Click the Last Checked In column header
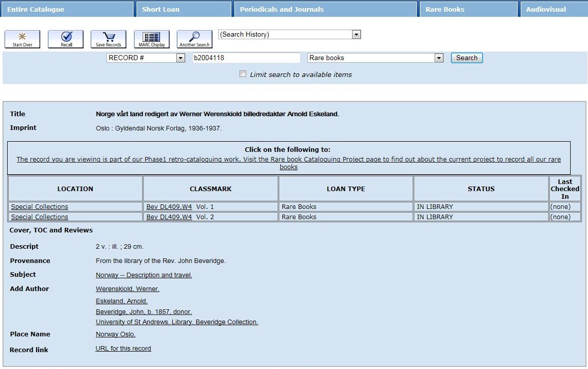The image size is (588, 369). [x=565, y=189]
